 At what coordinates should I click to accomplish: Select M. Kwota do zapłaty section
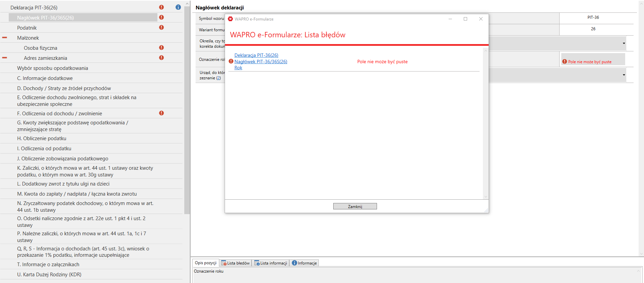tap(77, 194)
